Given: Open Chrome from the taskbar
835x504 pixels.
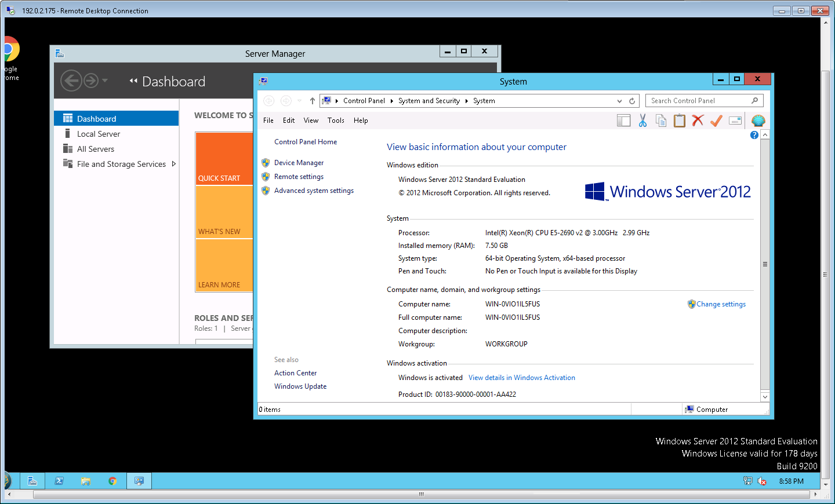Looking at the screenshot, I should point(112,481).
